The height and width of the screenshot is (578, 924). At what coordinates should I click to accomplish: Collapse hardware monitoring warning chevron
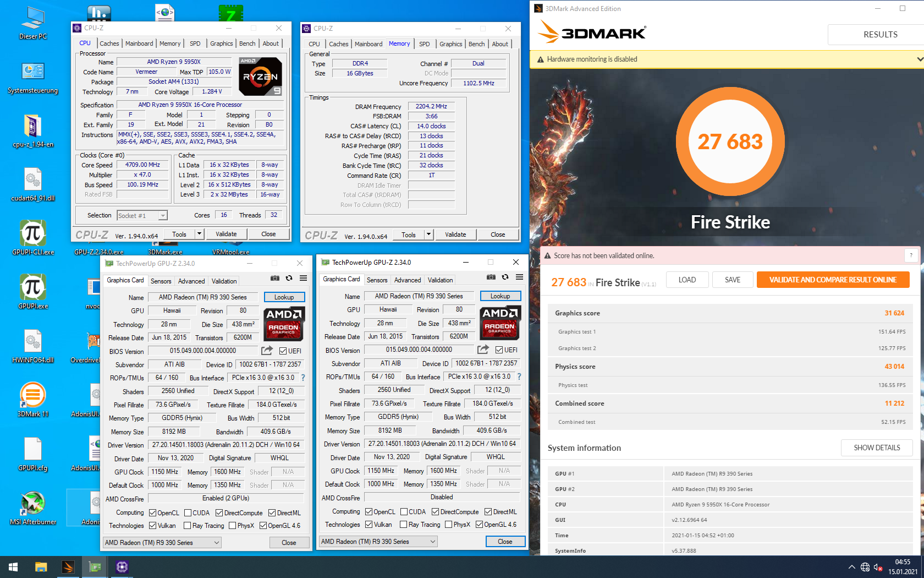pyautogui.click(x=920, y=59)
